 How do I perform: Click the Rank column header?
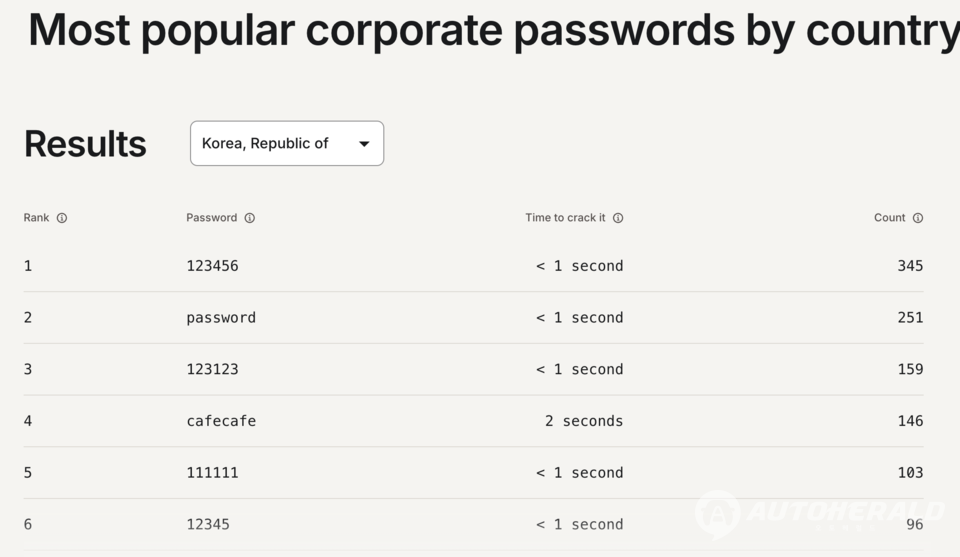pyautogui.click(x=36, y=217)
